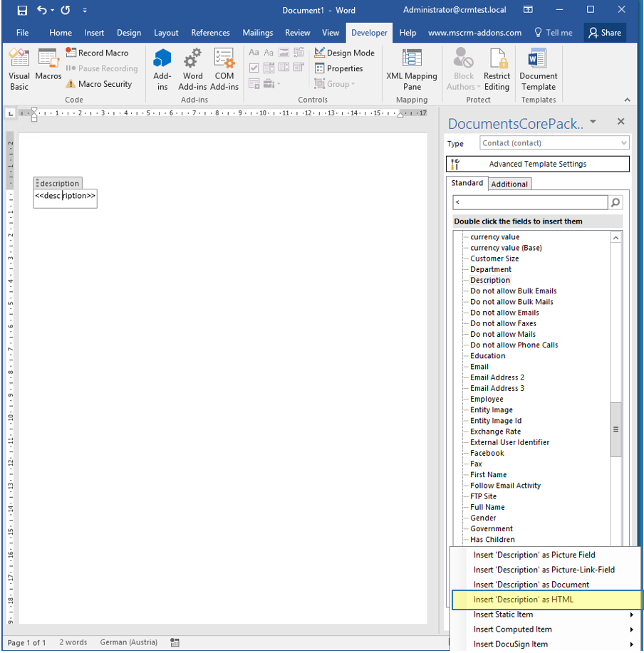Open Restrict Editing pane
This screenshot has height=653, width=644.
tap(497, 69)
